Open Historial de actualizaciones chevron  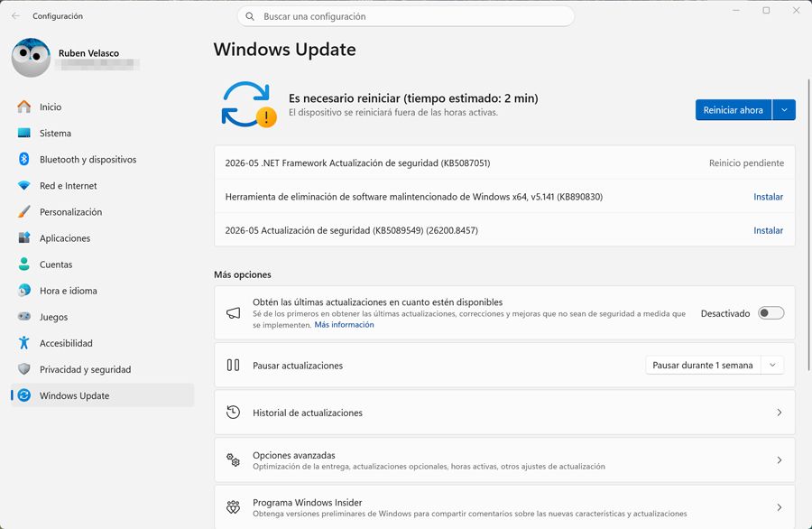click(x=779, y=413)
